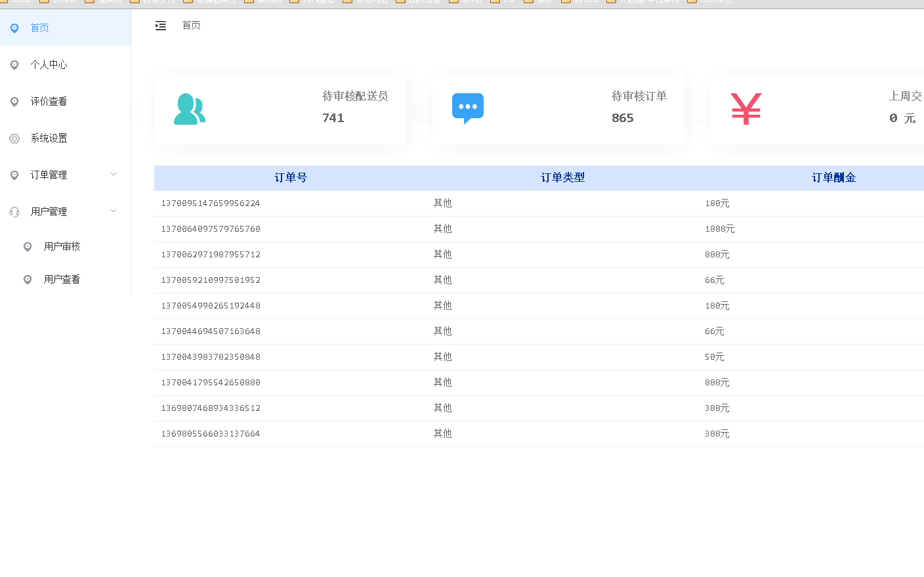Screen dimensions: 924x577
Task: Open 个人中心 menu item
Action: tap(66, 64)
